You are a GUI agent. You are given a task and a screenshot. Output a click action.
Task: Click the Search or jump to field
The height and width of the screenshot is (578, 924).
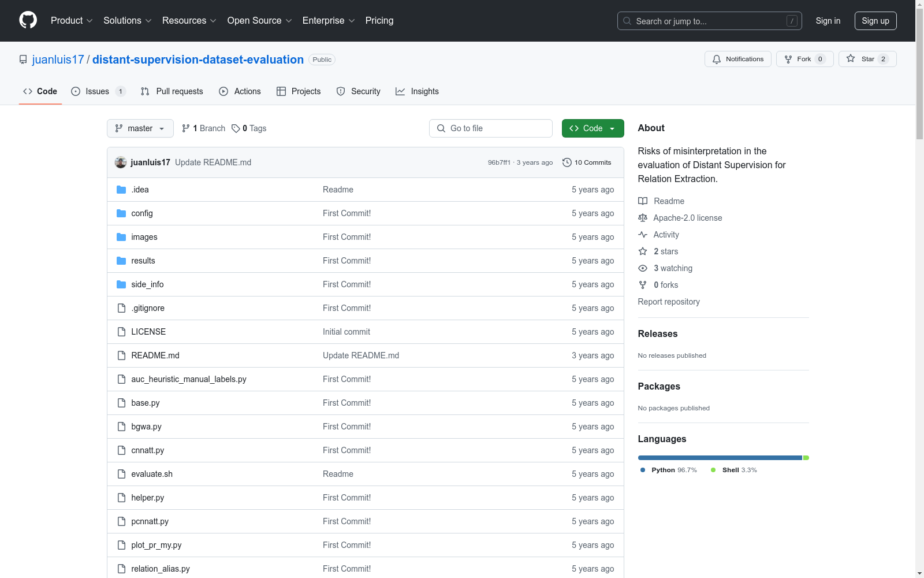pyautogui.click(x=710, y=21)
